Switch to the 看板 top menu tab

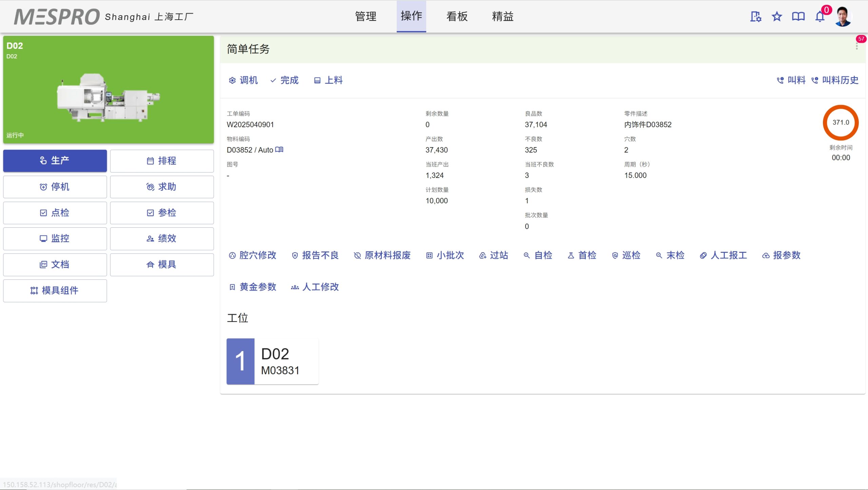click(x=457, y=16)
